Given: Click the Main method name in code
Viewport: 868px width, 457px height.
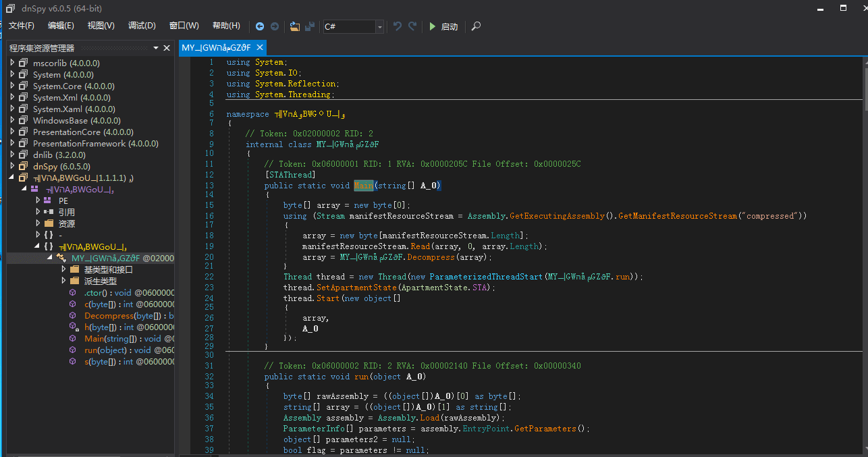Looking at the screenshot, I should tap(363, 185).
